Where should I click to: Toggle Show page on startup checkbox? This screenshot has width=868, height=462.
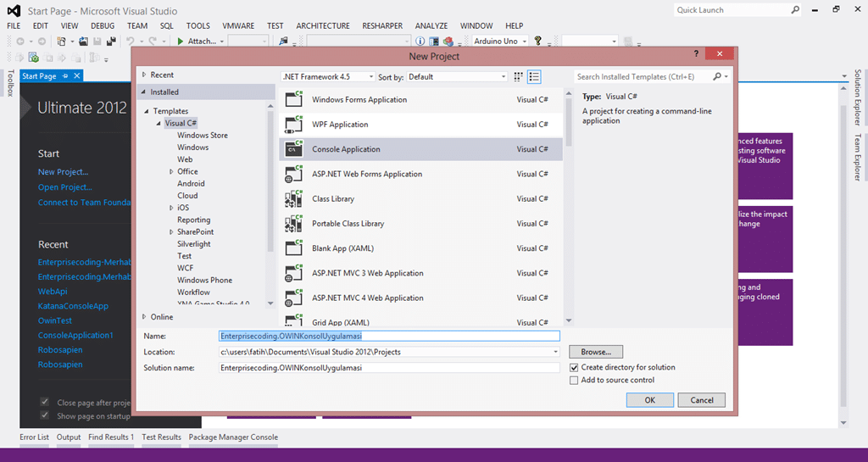click(45, 415)
